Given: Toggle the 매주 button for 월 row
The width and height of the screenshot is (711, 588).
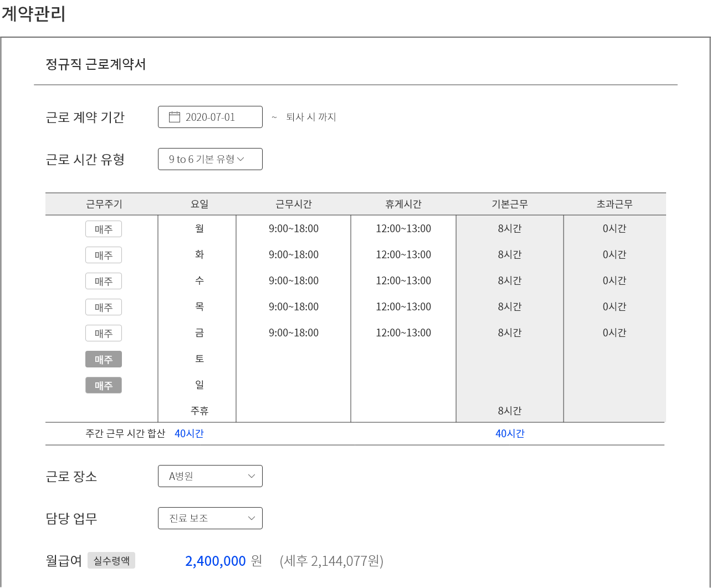Looking at the screenshot, I should click(104, 229).
